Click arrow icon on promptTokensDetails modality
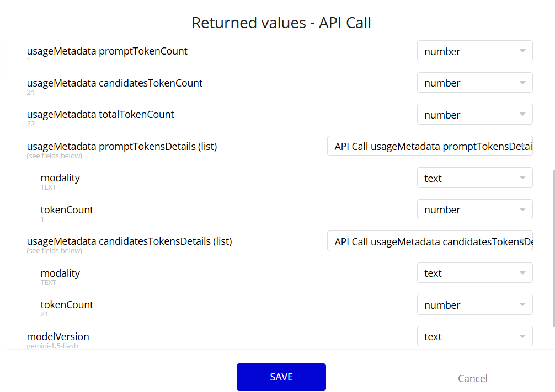This screenshot has width=555, height=392. click(x=522, y=178)
